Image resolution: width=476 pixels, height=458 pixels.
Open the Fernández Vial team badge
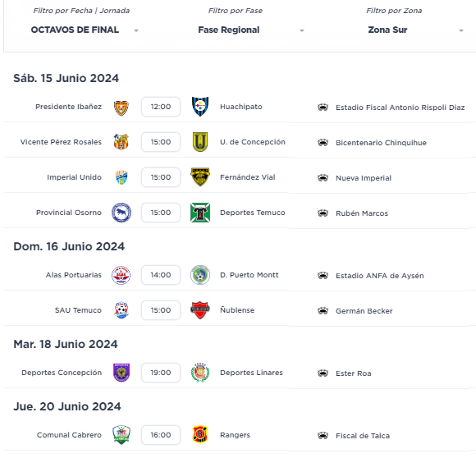(x=200, y=177)
